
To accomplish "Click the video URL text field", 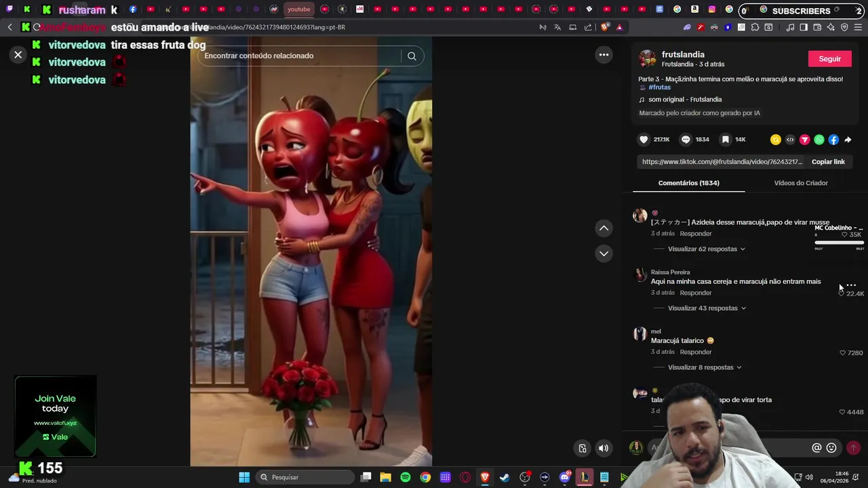I will pos(722,162).
